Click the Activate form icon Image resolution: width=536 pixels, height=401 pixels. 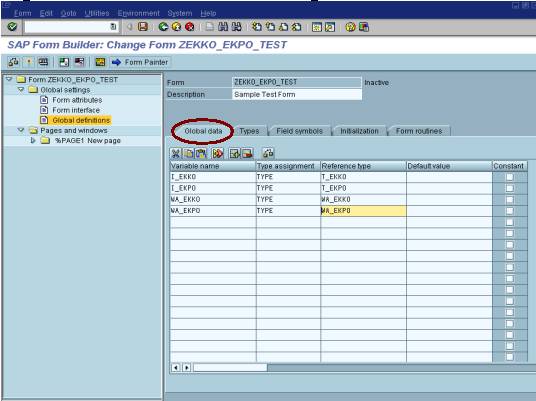click(x=29, y=62)
